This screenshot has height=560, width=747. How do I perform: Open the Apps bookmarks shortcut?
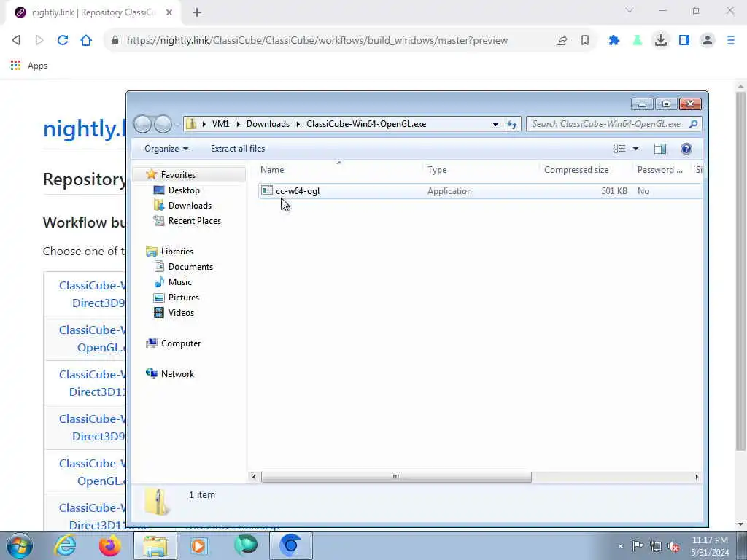(x=29, y=66)
